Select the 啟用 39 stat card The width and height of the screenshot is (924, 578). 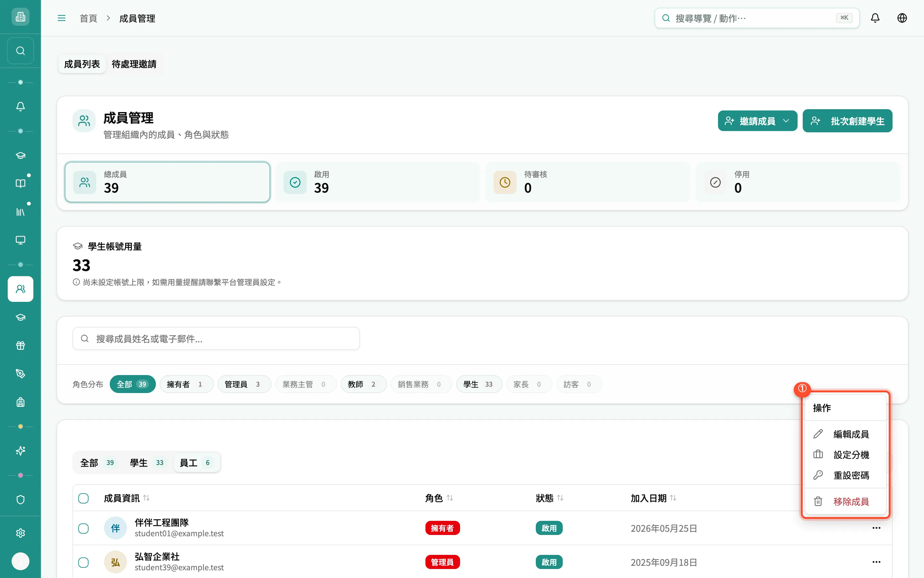point(377,182)
